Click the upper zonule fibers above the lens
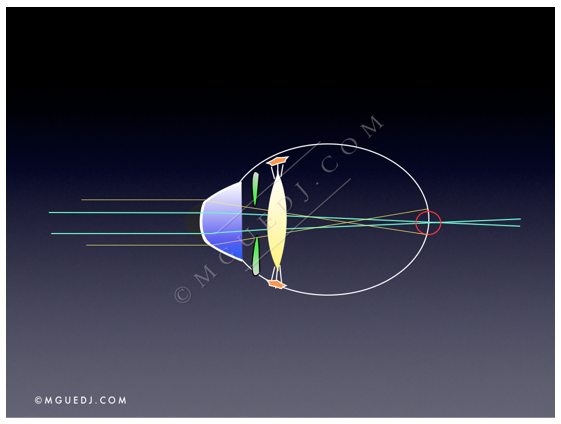Image resolution: width=561 pixels, height=424 pixels. (277, 171)
